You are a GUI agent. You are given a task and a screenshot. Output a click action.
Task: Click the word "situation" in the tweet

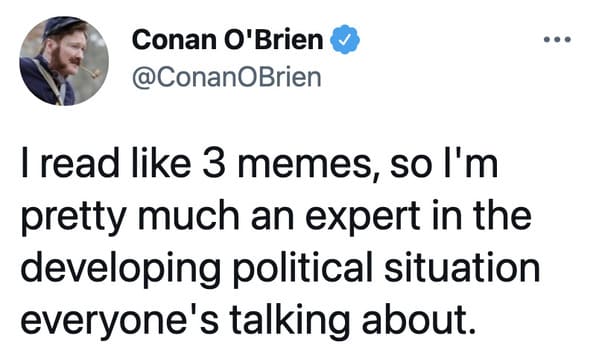(x=462, y=265)
